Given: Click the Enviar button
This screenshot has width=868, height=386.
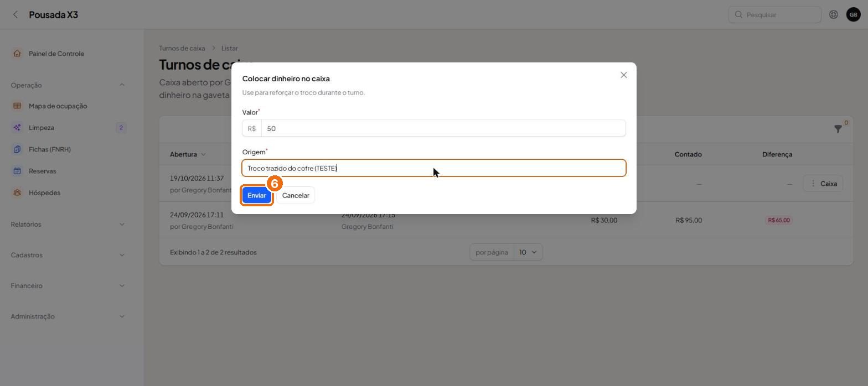Looking at the screenshot, I should (x=257, y=195).
